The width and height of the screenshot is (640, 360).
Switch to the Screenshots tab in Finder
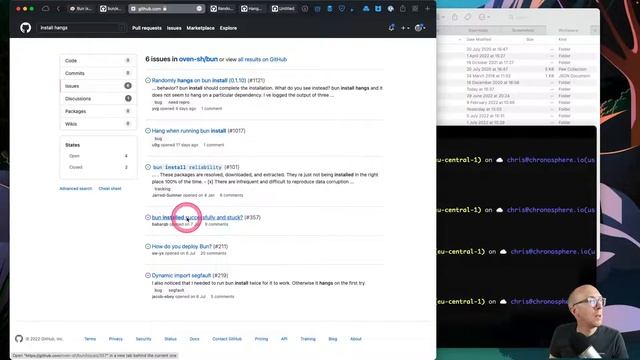pos(523,31)
